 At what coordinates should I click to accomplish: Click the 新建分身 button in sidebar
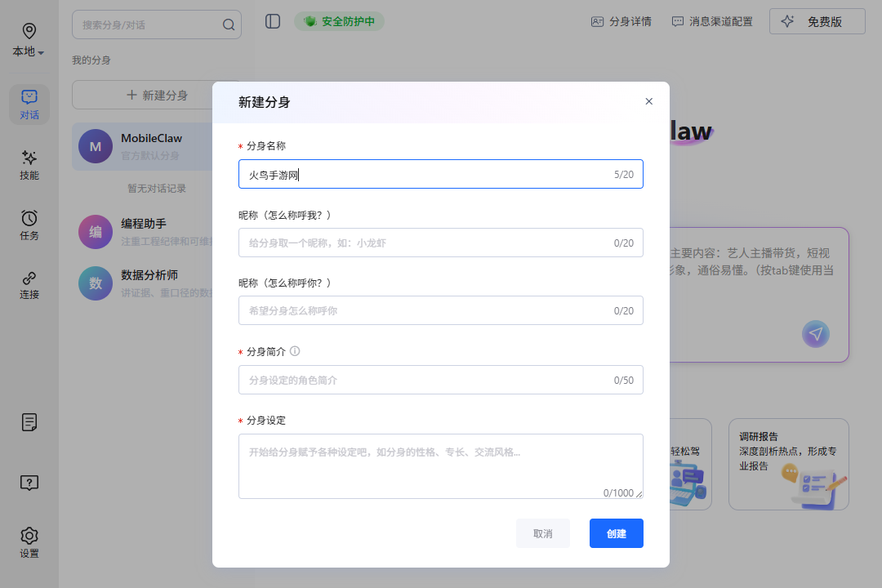pos(156,95)
